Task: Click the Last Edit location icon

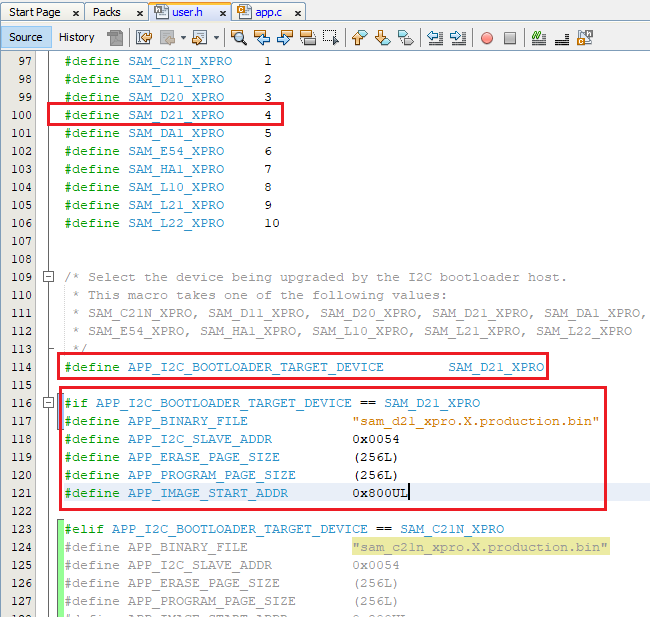Action: [x=144, y=38]
